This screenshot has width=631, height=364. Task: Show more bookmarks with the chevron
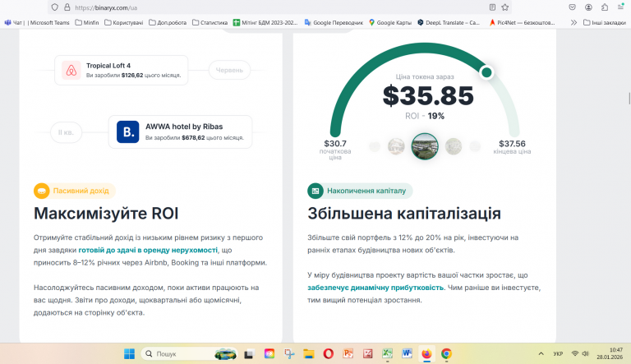pyautogui.click(x=573, y=22)
